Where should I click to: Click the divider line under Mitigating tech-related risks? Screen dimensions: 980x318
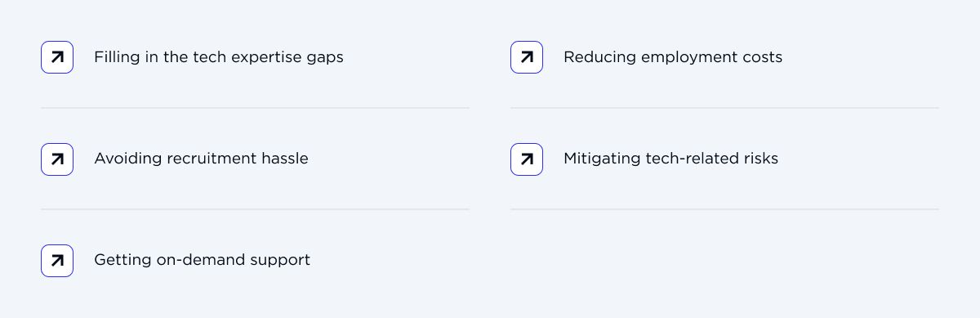pyautogui.click(x=724, y=209)
